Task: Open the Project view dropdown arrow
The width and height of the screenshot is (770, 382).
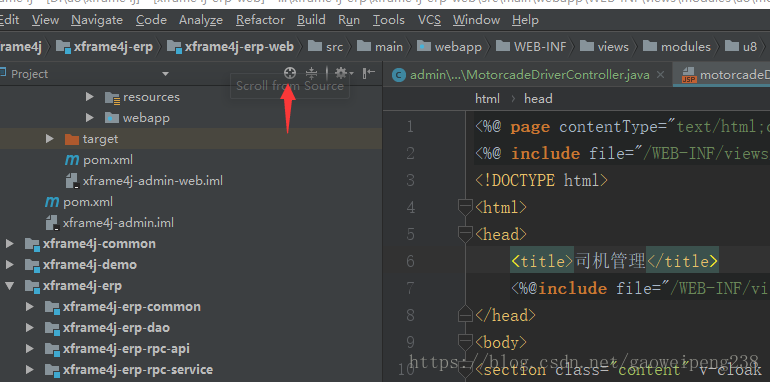Action: 165,74
